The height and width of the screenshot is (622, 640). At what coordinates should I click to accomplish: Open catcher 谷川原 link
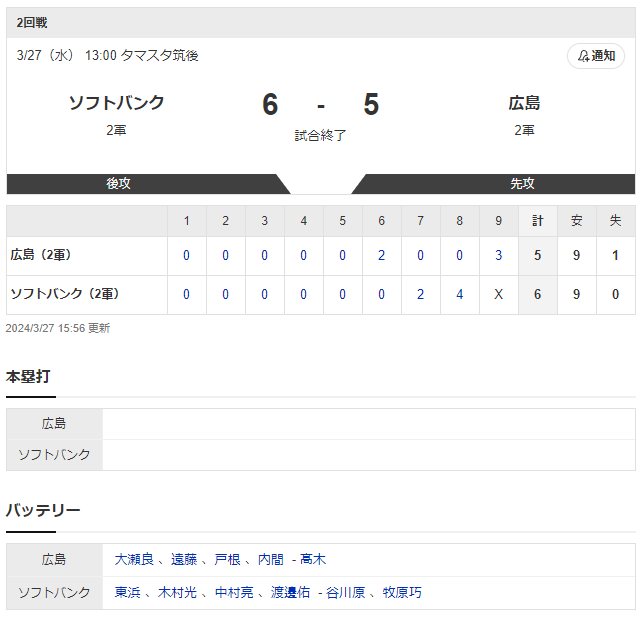[x=346, y=592]
